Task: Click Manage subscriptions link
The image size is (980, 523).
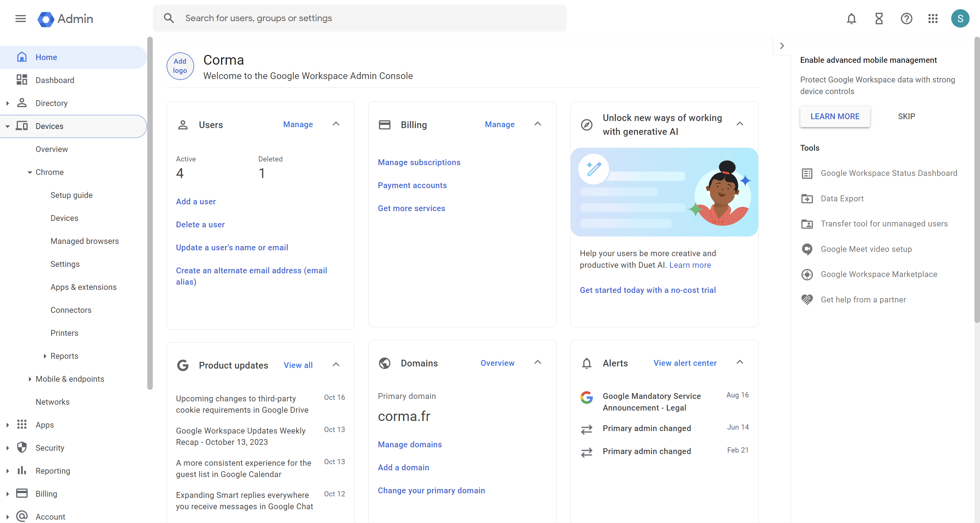Action: (419, 162)
